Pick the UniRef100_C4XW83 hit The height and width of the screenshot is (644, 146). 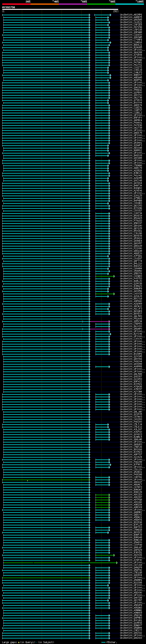pos(131,276)
